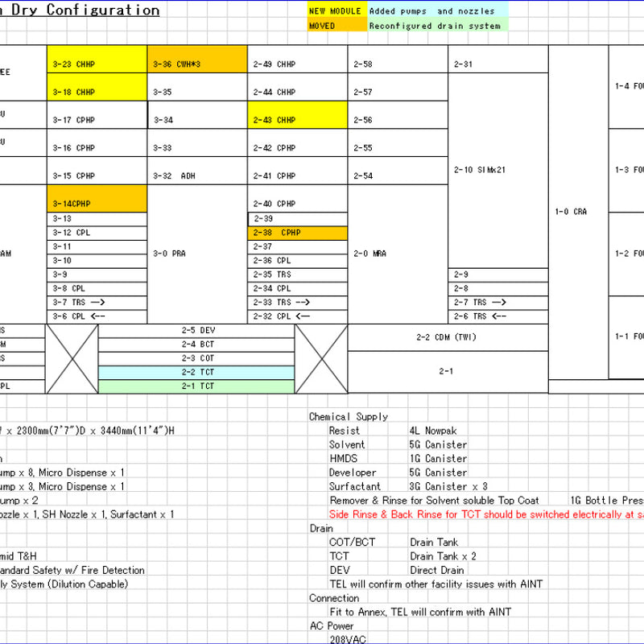Image resolution: width=644 pixels, height=644 pixels.
Task: Click the orange MOVED legend cell
Action: click(336, 26)
